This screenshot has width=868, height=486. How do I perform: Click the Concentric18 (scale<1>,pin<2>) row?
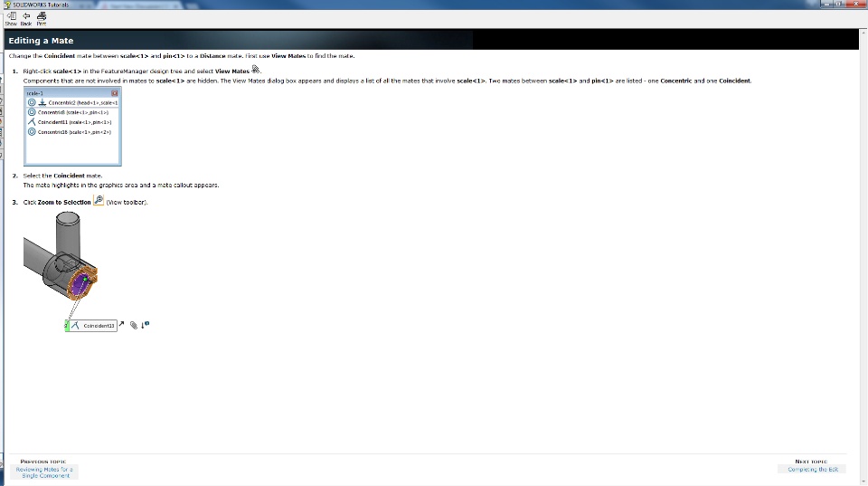coord(72,132)
